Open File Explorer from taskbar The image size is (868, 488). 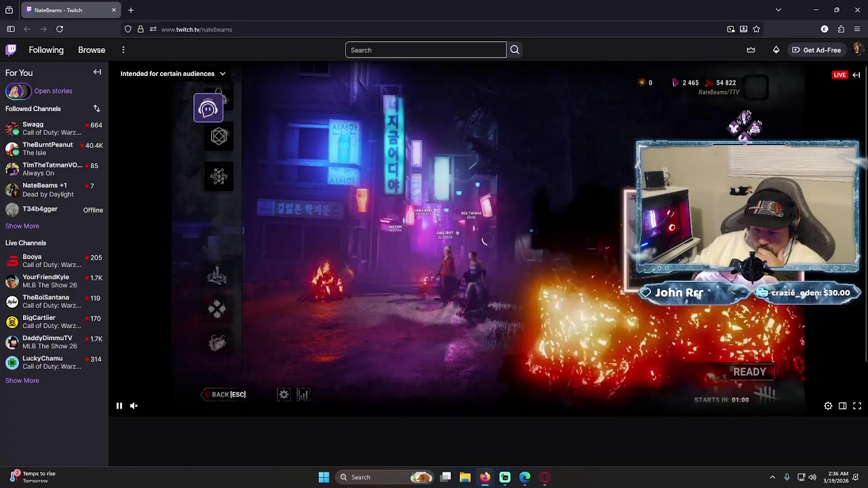pos(465,477)
